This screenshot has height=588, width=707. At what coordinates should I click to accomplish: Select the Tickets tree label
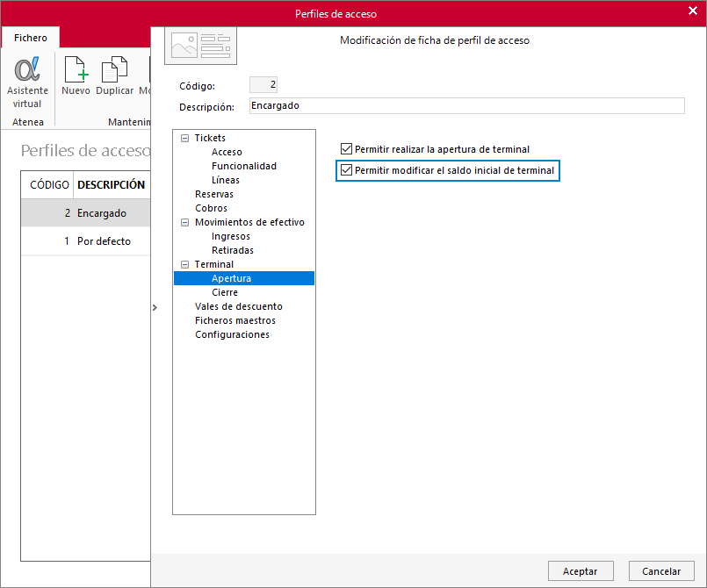pos(210,138)
